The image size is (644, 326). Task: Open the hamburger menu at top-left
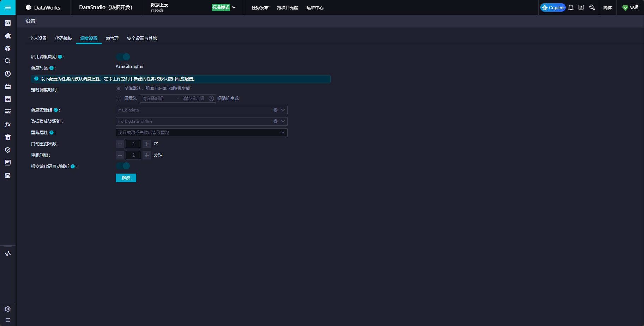(8, 7)
